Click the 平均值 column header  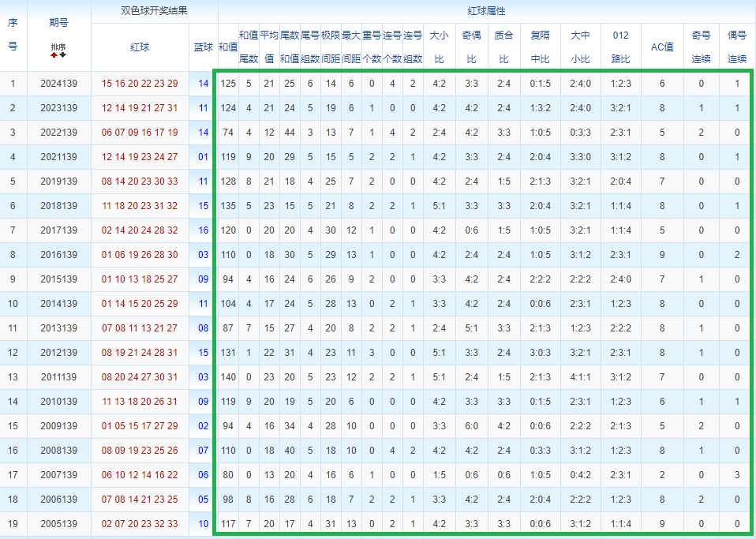pos(269,47)
